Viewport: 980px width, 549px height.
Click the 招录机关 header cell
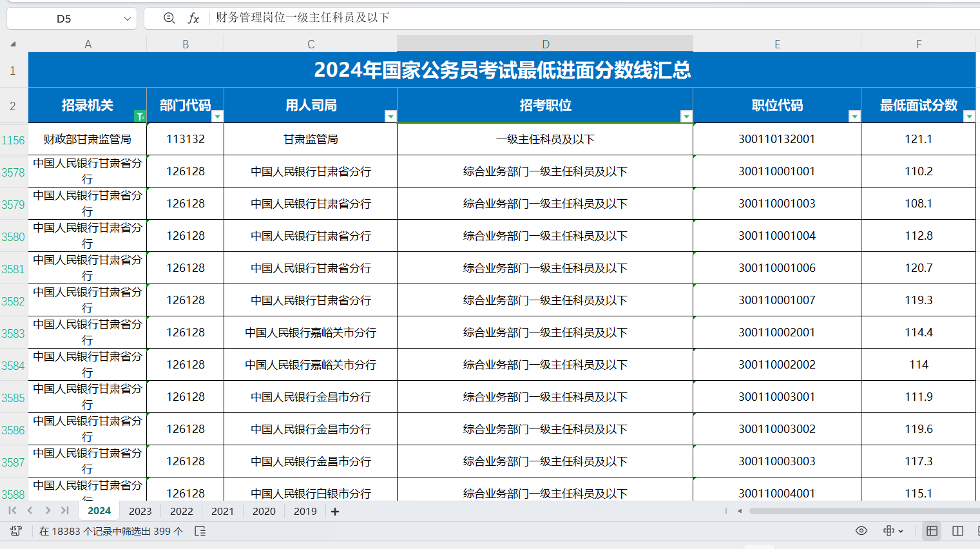point(88,105)
